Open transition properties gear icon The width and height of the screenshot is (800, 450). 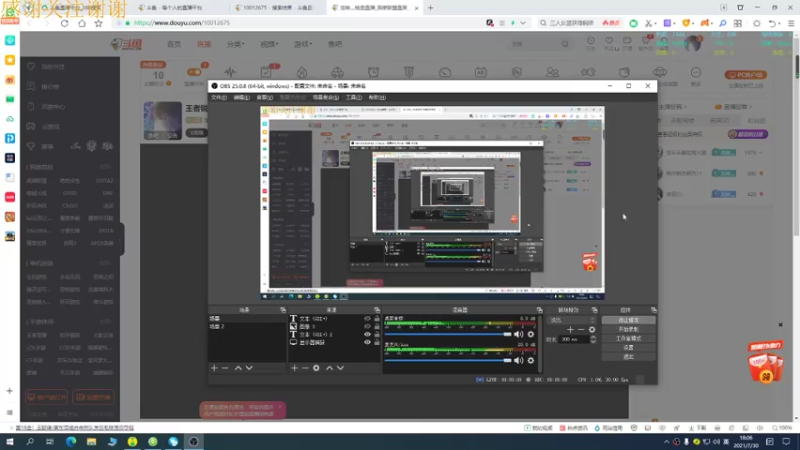click(x=592, y=330)
